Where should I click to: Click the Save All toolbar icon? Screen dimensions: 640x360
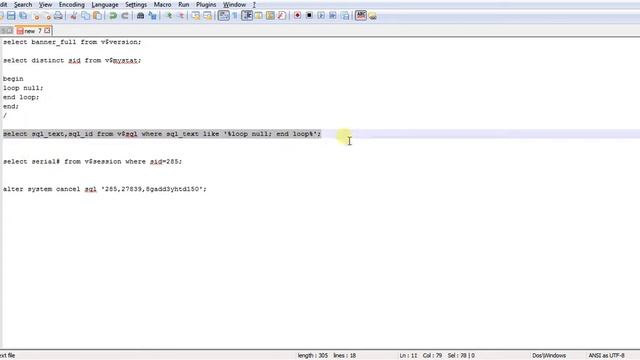(23, 16)
